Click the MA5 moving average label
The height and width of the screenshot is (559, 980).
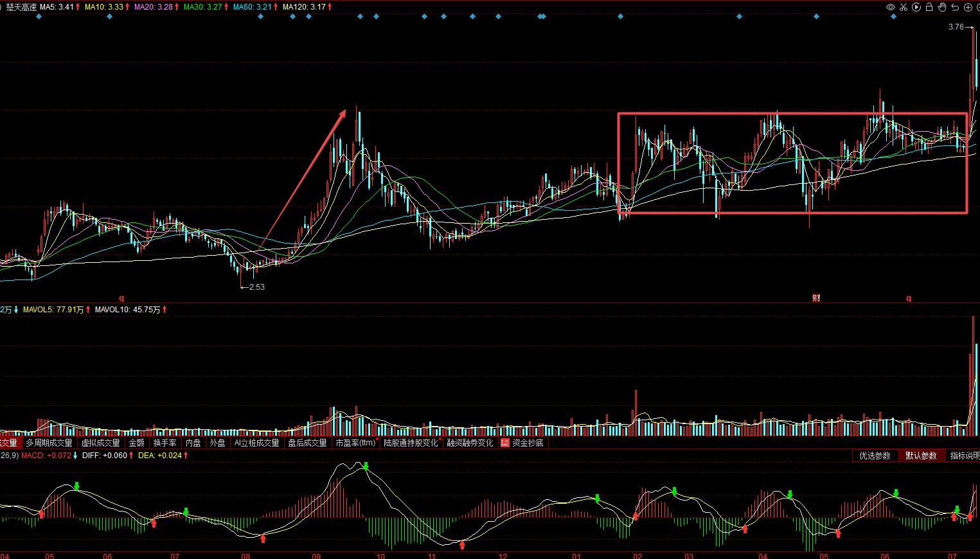coord(59,7)
